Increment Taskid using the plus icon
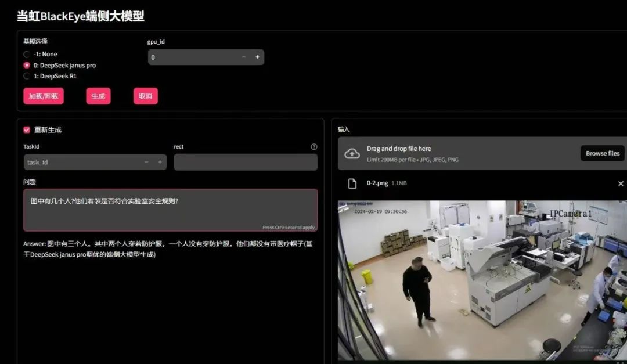This screenshot has width=627, height=364. 160,162
